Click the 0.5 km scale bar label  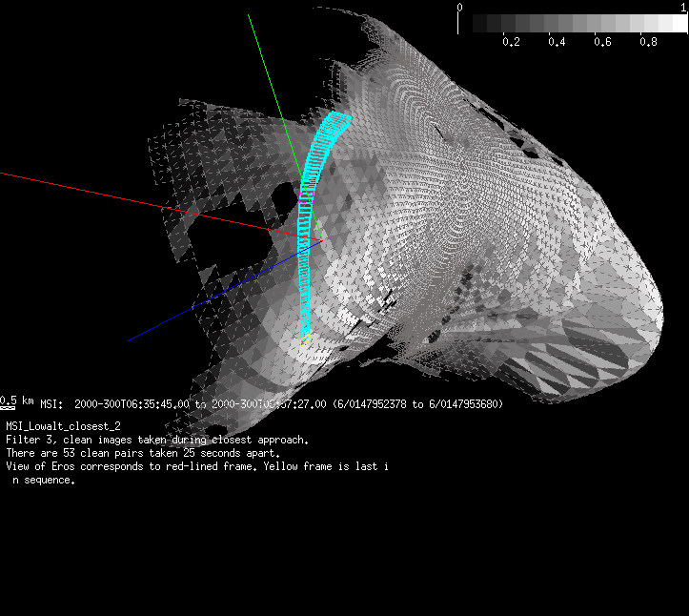[17, 401]
